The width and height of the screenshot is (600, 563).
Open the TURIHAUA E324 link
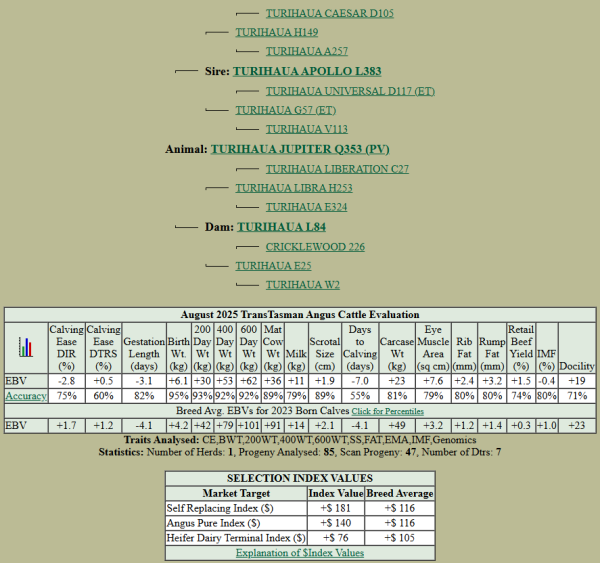coord(306,207)
